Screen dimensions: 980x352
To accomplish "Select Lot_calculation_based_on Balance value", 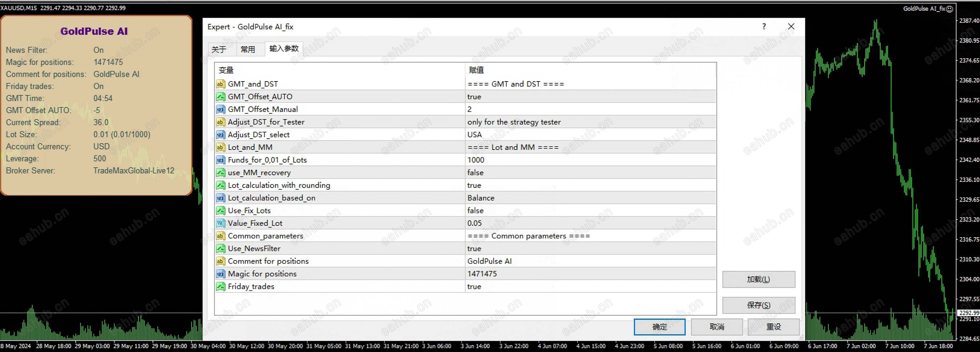I will click(x=481, y=198).
